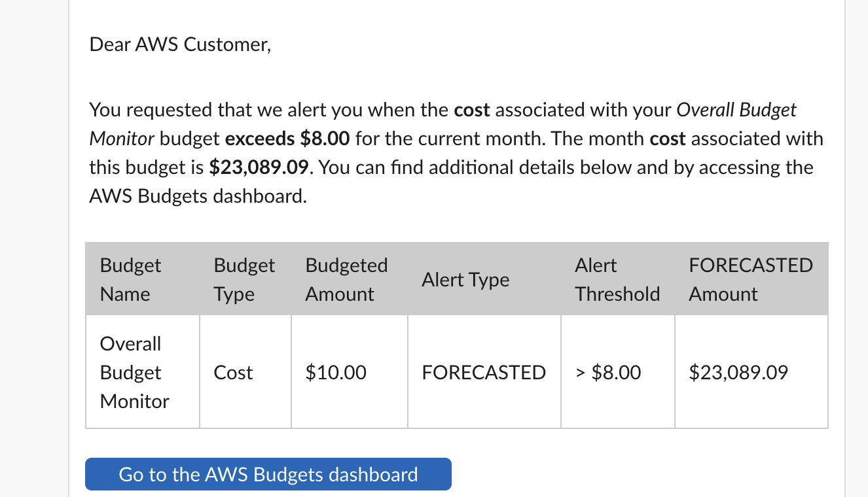
Task: Select the bold $23,089.09 text in the paragraph
Action: click(x=259, y=167)
